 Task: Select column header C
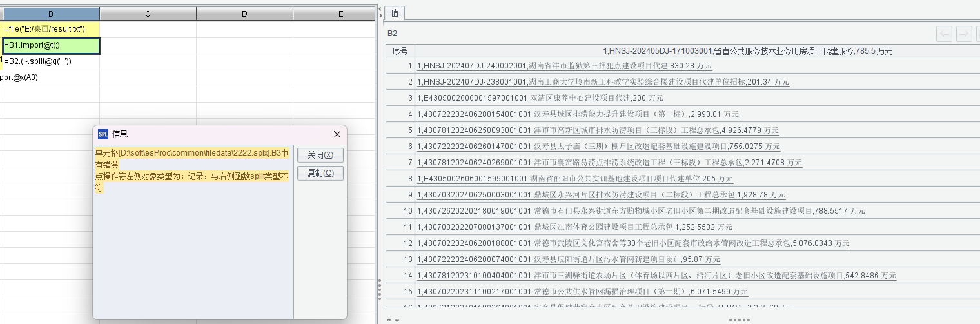coord(148,14)
